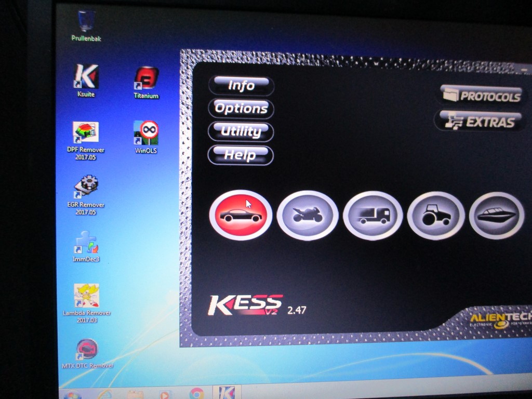Open Google Chrome from the taskbar

point(196,393)
